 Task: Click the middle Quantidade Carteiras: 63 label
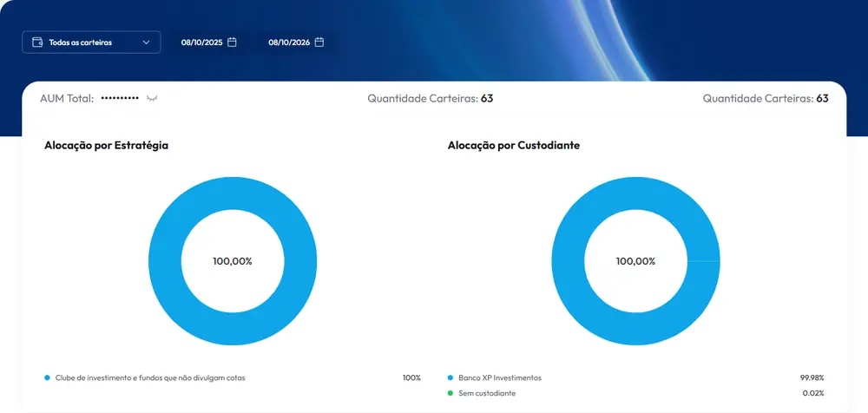[x=431, y=99]
